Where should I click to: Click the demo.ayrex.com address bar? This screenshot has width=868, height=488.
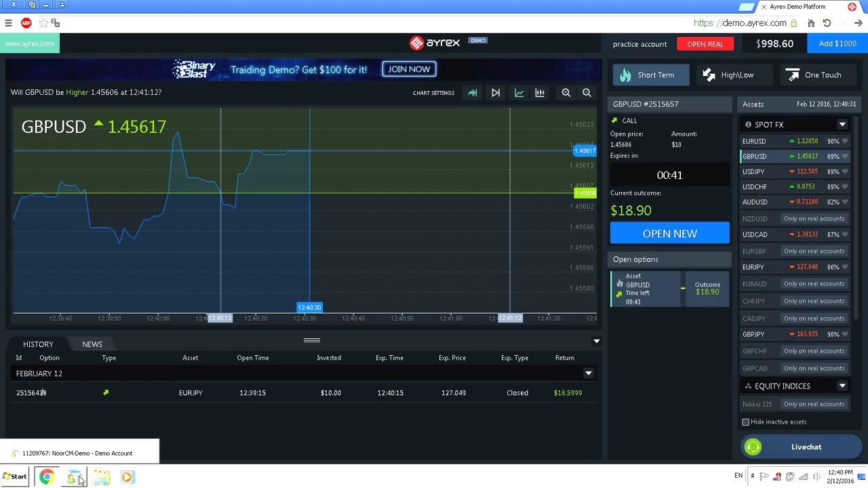741,23
